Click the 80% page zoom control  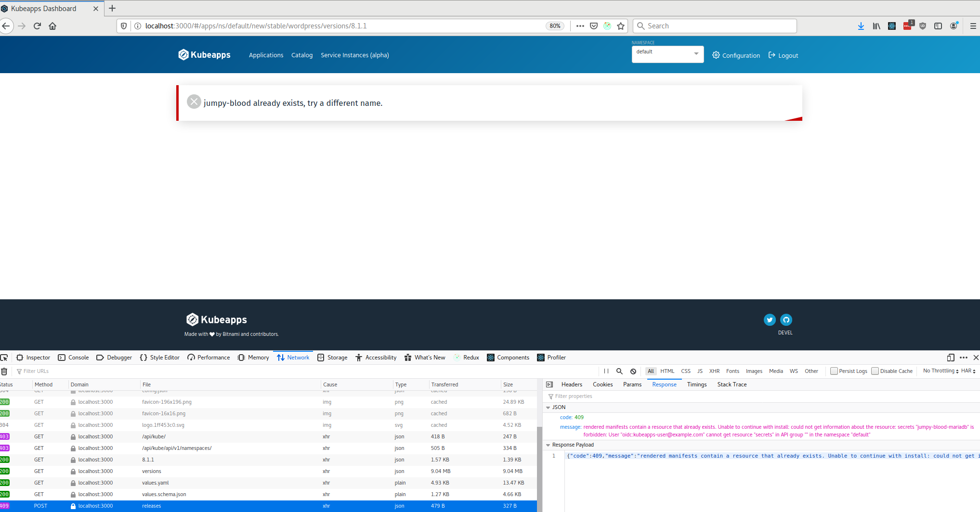pyautogui.click(x=555, y=26)
